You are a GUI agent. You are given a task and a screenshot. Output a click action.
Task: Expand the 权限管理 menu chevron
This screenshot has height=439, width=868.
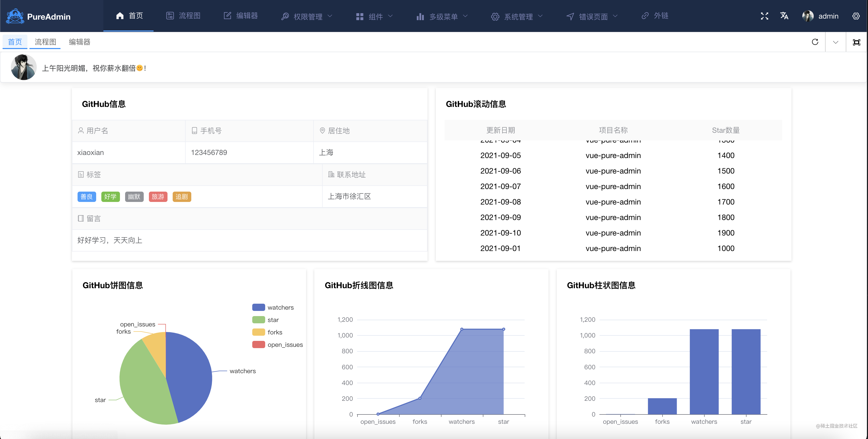point(330,16)
